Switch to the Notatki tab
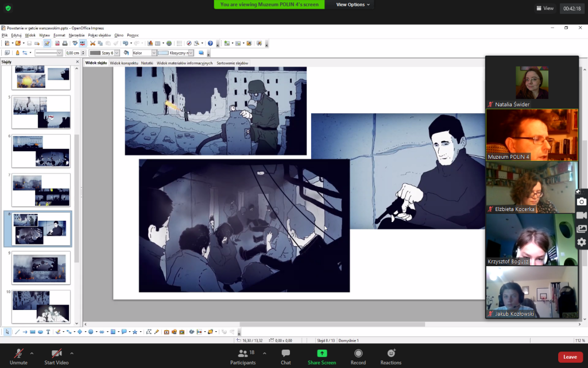The image size is (588, 368). (147, 63)
